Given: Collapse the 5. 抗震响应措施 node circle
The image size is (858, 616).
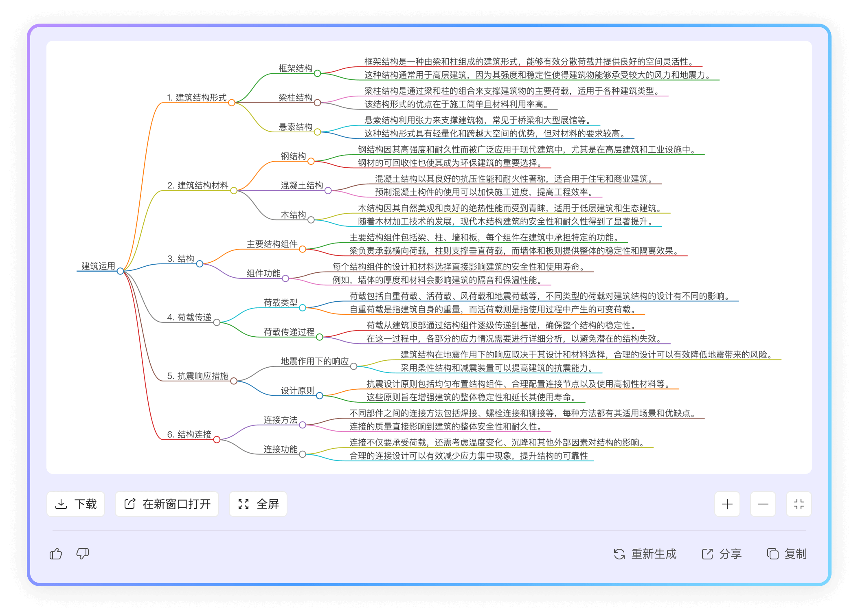Looking at the screenshot, I should click(234, 381).
